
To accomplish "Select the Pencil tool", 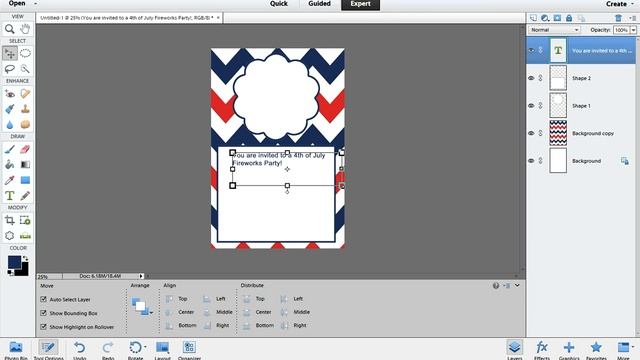I will pos(25,196).
